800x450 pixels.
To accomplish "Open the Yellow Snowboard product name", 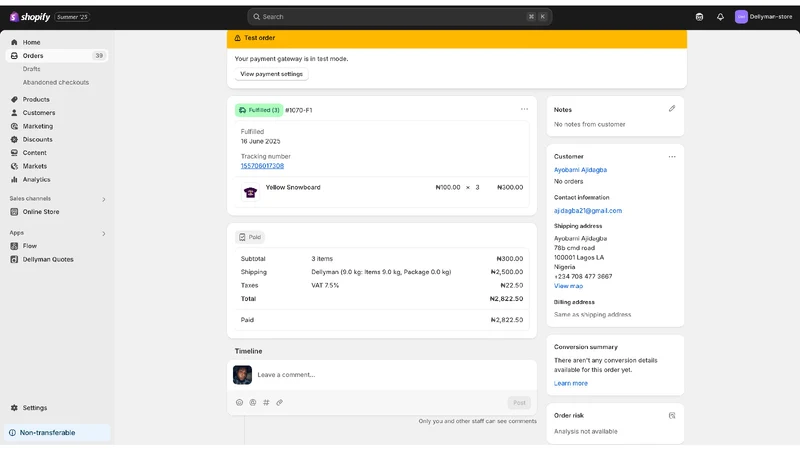I will [293, 187].
